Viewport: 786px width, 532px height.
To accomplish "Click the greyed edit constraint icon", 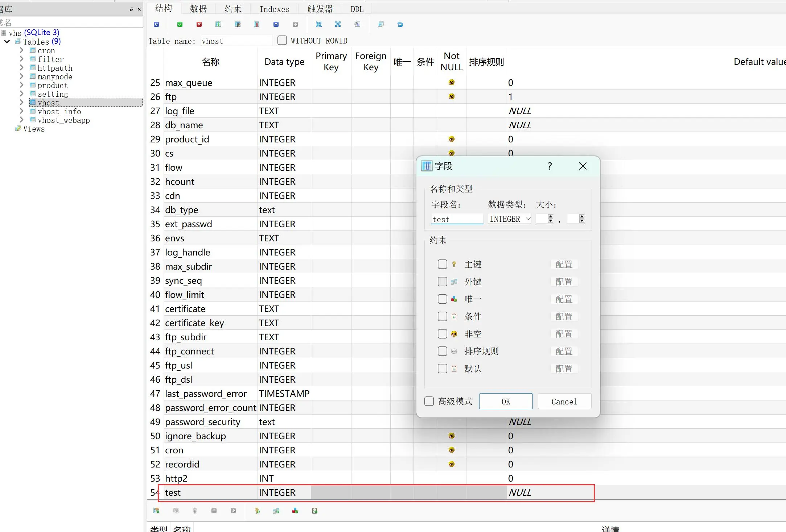I will pos(176,511).
